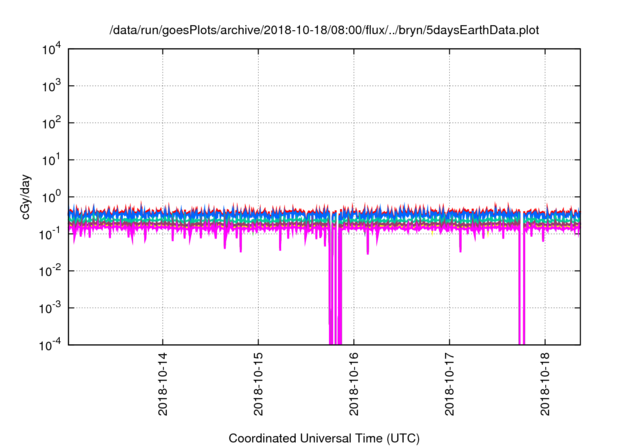Click the 10^4 y-axis tick label
Viewport: 640px width, 448px height.
[51, 49]
